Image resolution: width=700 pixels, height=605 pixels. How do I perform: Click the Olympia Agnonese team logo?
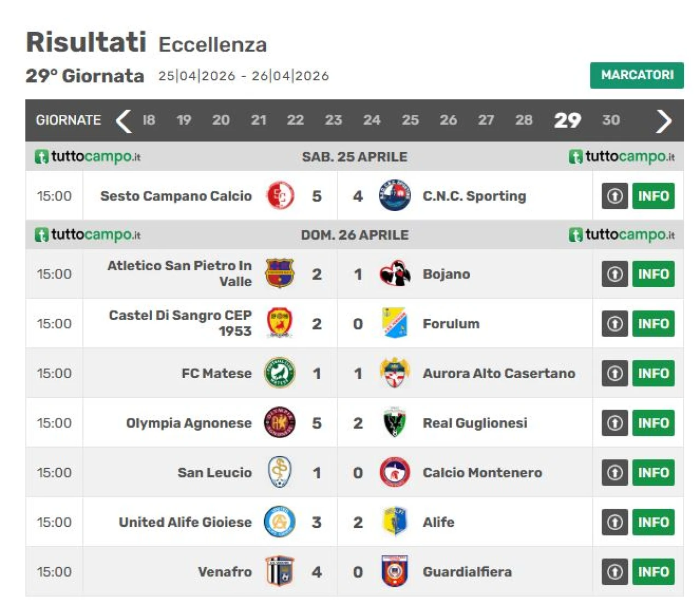(x=280, y=423)
